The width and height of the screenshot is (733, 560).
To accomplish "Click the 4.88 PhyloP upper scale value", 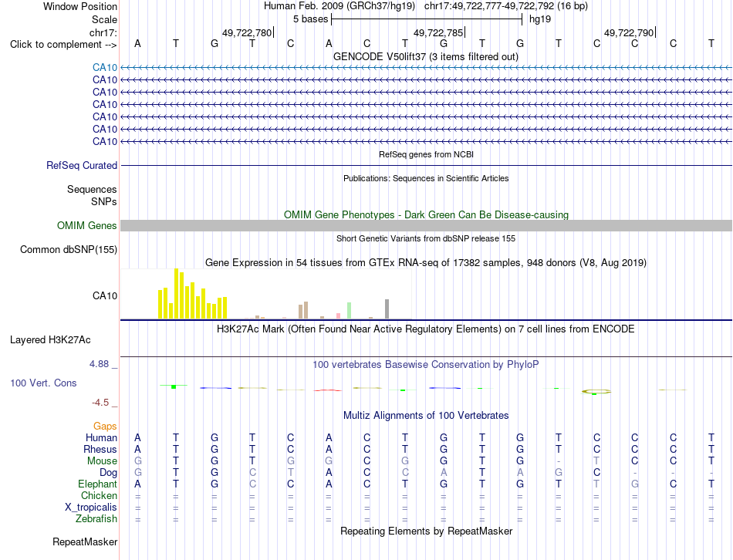I will [99, 363].
